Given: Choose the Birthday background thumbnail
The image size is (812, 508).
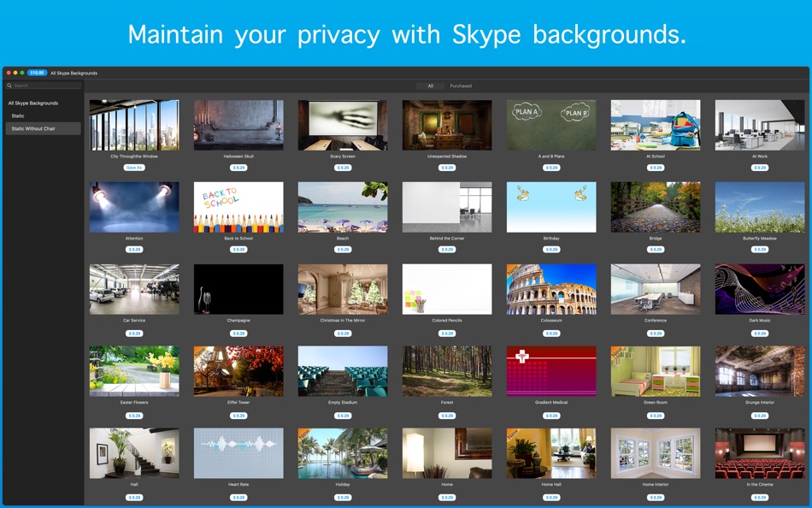Looking at the screenshot, I should click(551, 207).
